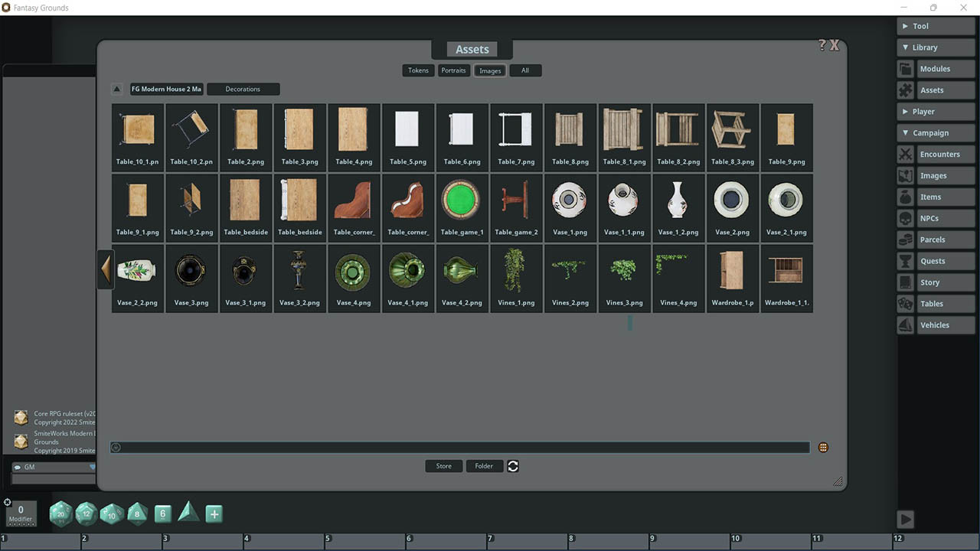Open Encounters via crossed swords icon
The image size is (980, 551).
[906, 155]
